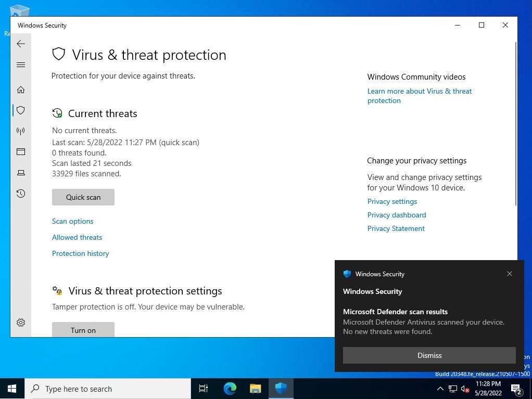Open App & browser control sidebar icon
This screenshot has height=399, width=532.
21,151
